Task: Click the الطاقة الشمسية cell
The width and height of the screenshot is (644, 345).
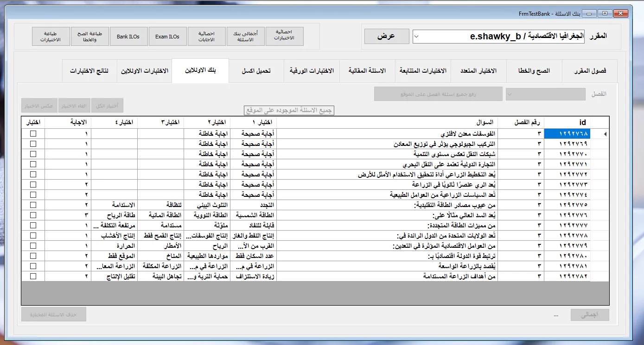Action: coord(253,215)
